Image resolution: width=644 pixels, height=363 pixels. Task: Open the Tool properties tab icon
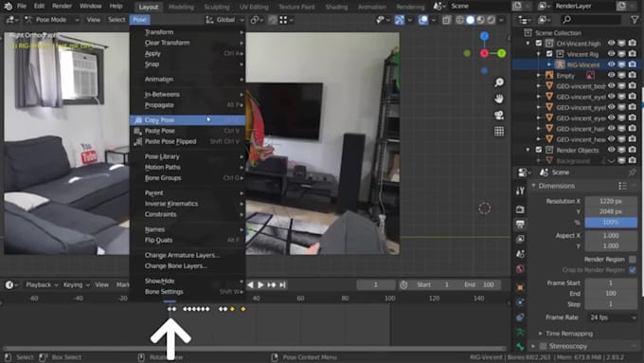pyautogui.click(x=520, y=191)
